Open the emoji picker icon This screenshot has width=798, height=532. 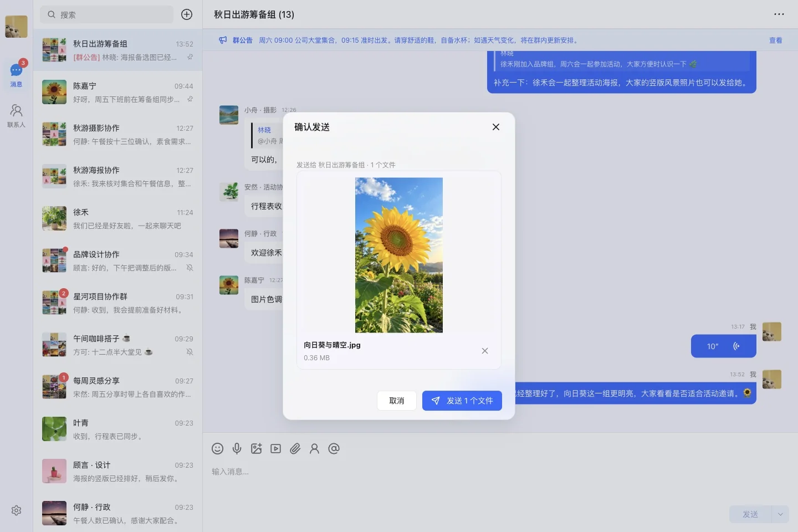(218, 449)
